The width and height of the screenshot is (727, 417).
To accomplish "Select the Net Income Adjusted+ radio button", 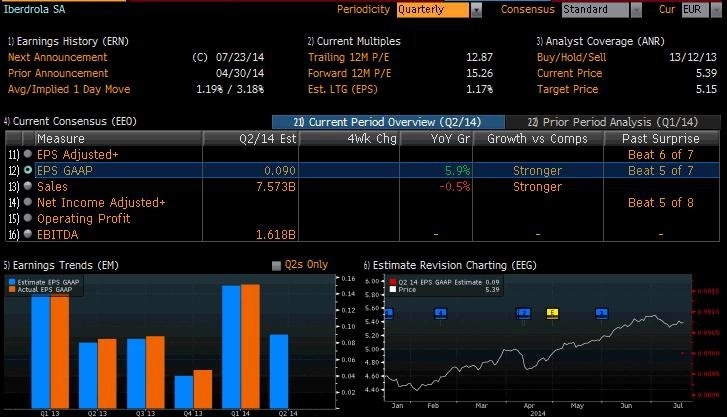I will tap(28, 202).
